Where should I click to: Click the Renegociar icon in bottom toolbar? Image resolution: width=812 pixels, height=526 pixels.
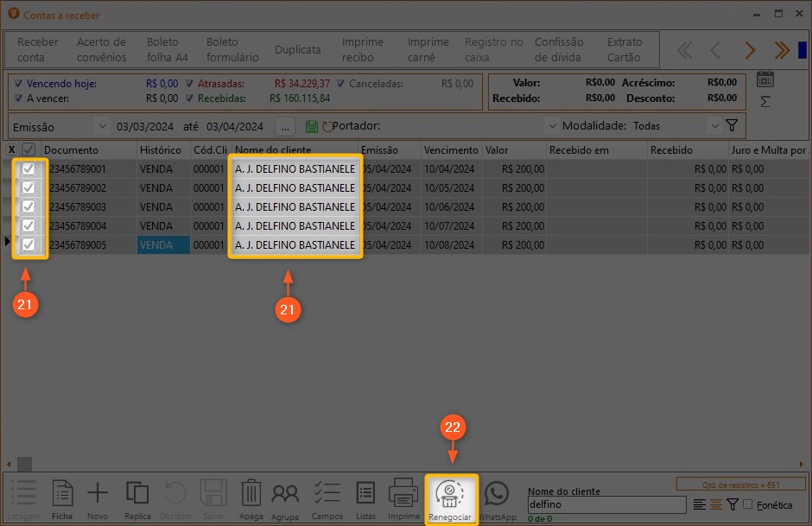tap(451, 497)
